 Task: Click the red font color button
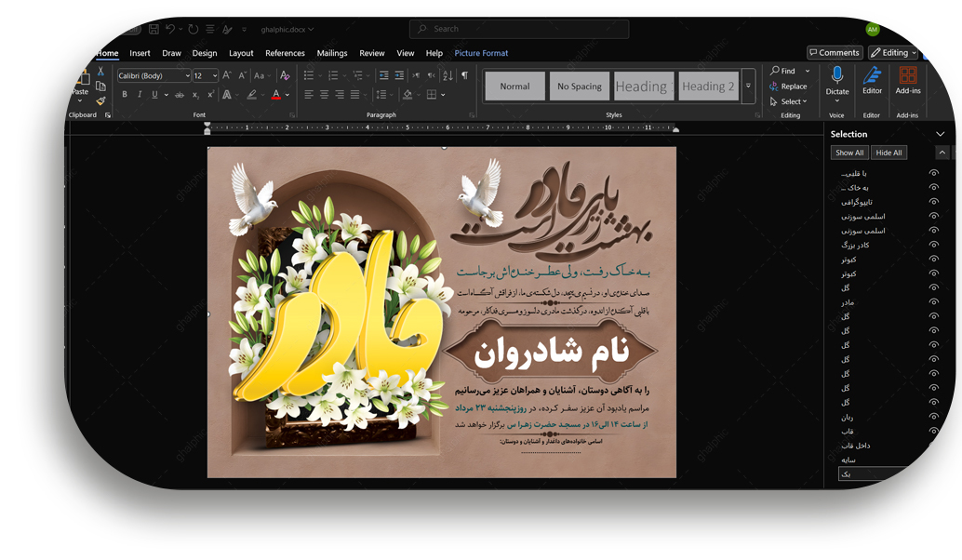click(x=276, y=95)
